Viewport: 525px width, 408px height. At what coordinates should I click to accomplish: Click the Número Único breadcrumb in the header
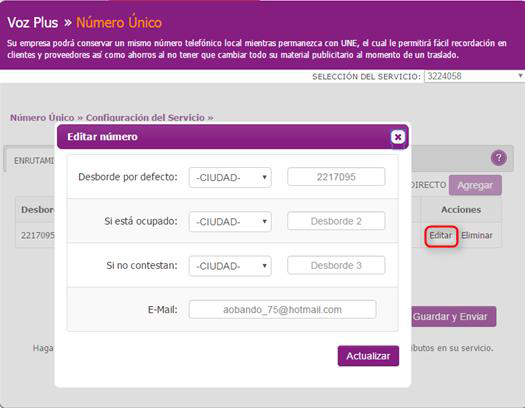119,23
